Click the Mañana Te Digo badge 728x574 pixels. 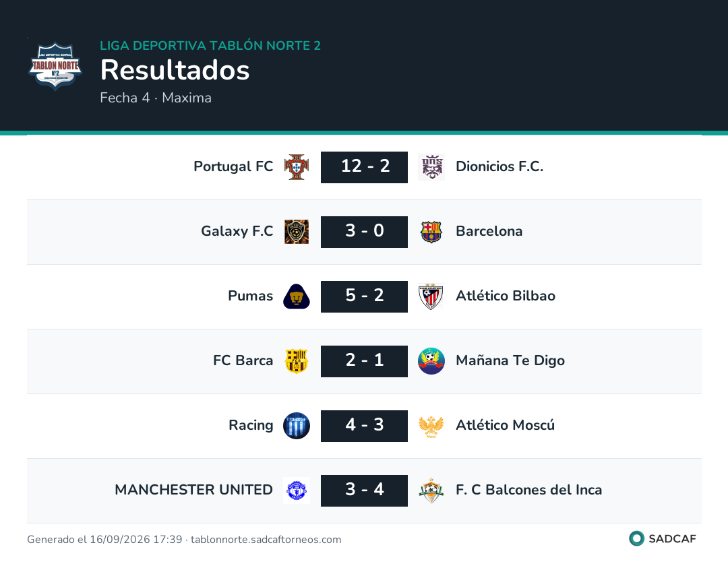coord(431,361)
